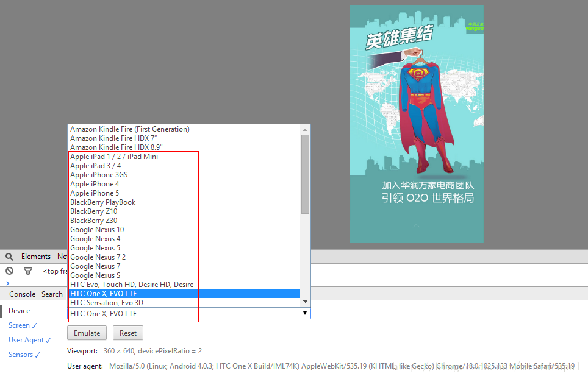
Task: Open the device selector dropdown arrow
Action: tap(305, 313)
